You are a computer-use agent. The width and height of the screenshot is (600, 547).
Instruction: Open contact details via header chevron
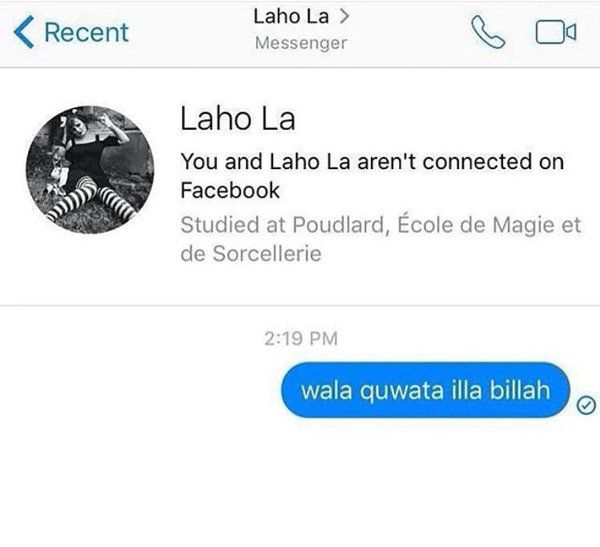[x=345, y=16]
